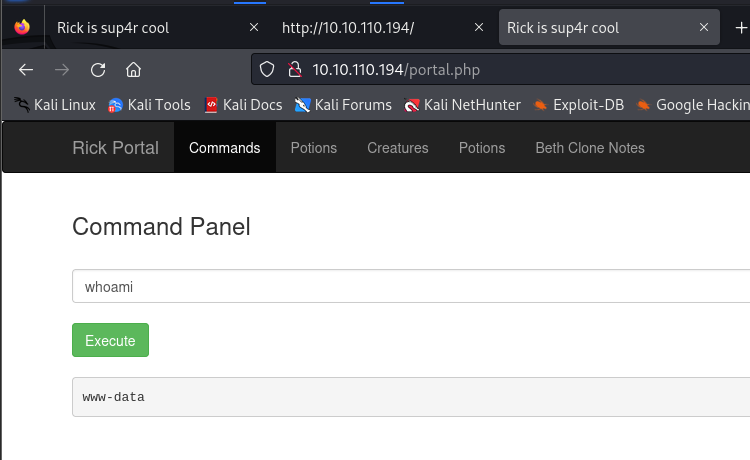Open a new browser tab

(x=740, y=28)
